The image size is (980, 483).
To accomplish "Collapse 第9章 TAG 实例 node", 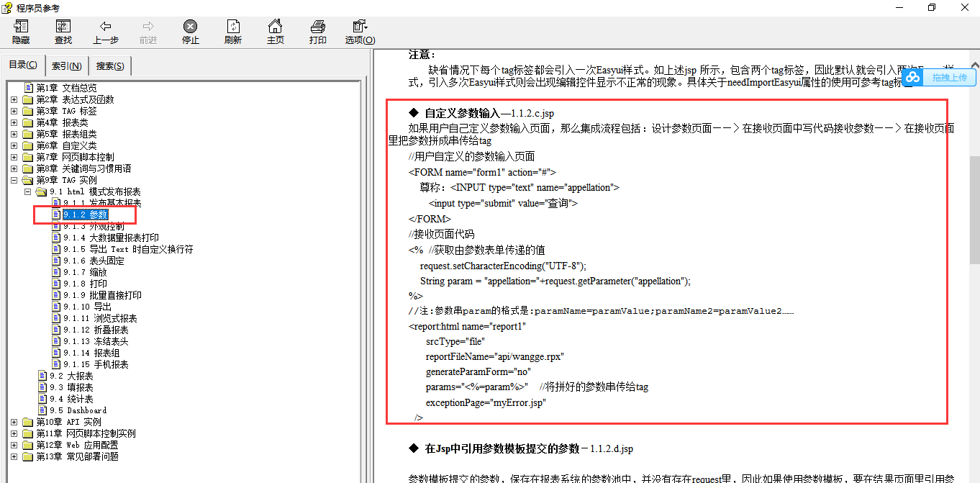I will (x=14, y=180).
